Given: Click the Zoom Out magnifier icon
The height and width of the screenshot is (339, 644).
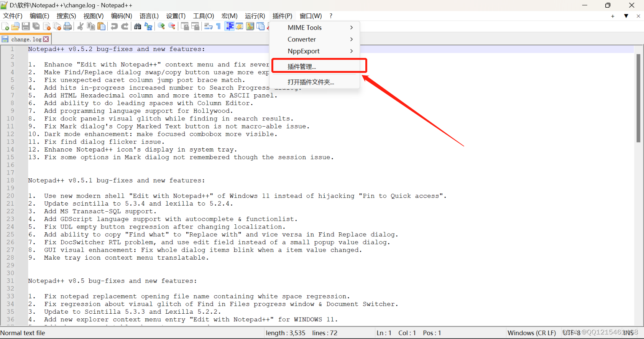Looking at the screenshot, I should 172,26.
